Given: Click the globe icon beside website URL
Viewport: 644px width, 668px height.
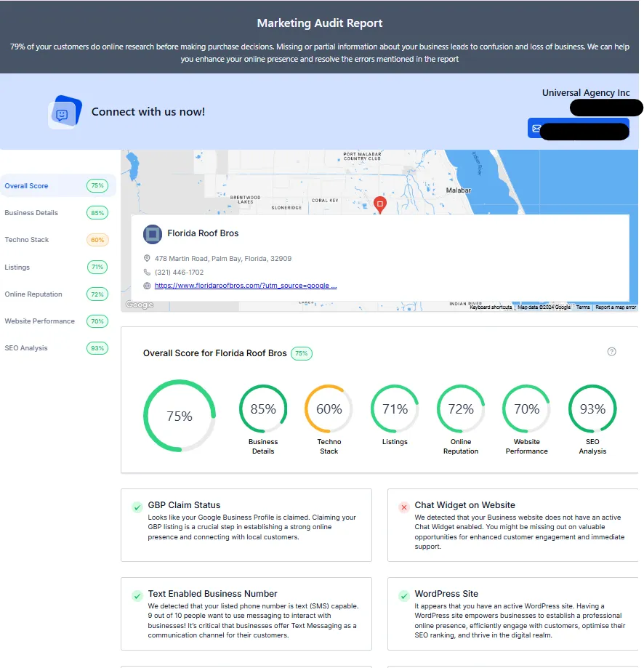Looking at the screenshot, I should point(147,286).
